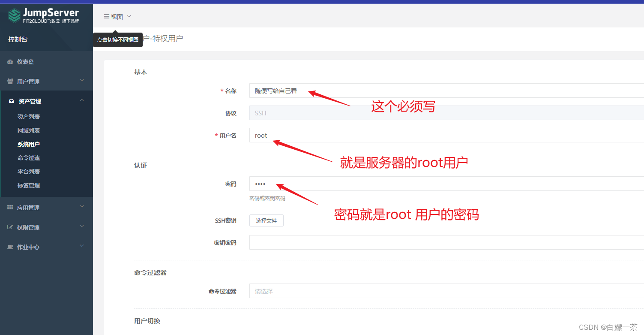Open the 命令过滤器 select box
Image resolution: width=644 pixels, height=335 pixels.
(x=446, y=291)
